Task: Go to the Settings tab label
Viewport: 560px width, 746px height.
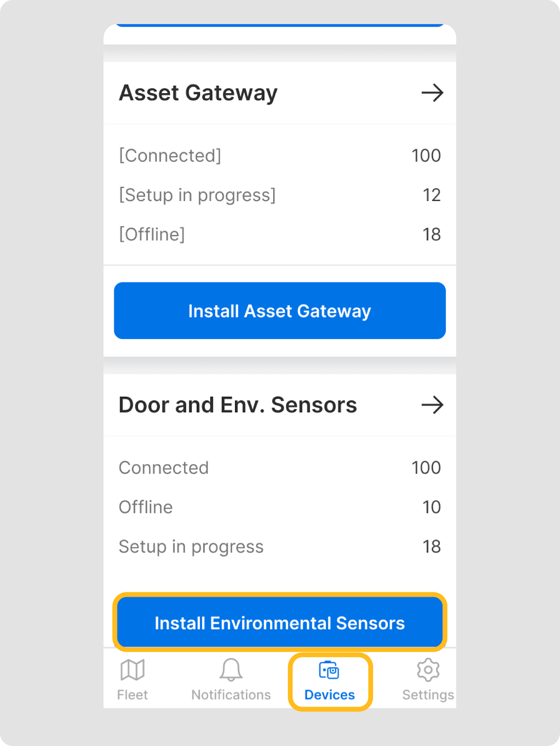Action: click(428, 695)
